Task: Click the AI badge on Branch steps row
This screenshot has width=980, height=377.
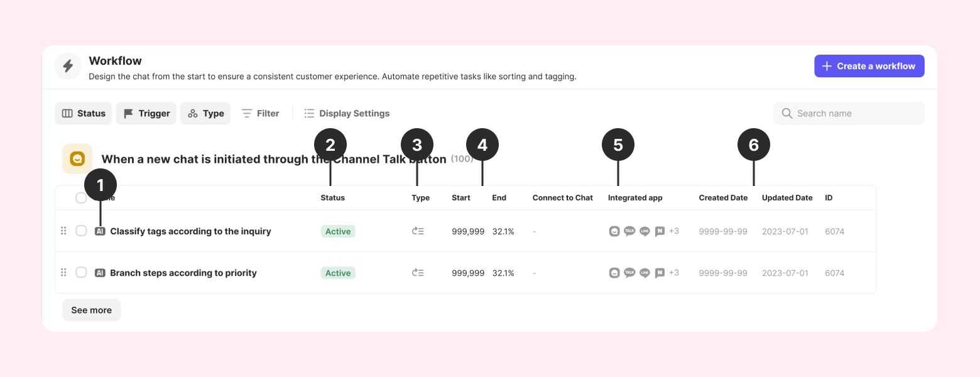Action: (x=100, y=273)
